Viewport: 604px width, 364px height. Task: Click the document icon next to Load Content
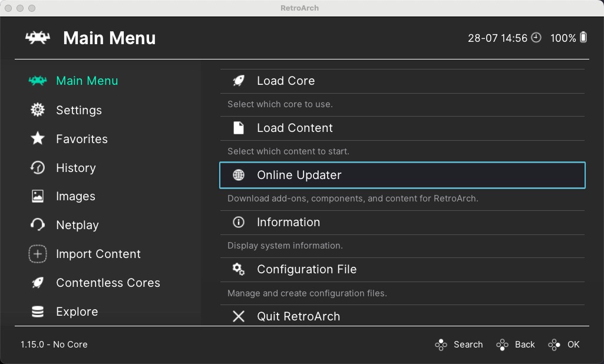[238, 128]
